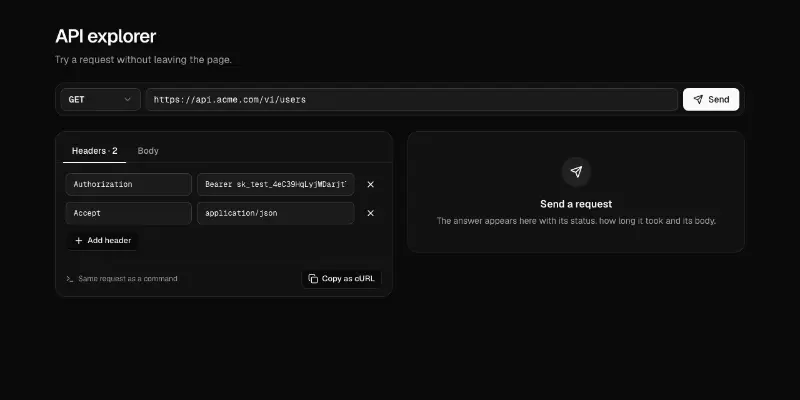The image size is (800, 400).
Task: Send the request with Send button
Action: click(x=711, y=99)
